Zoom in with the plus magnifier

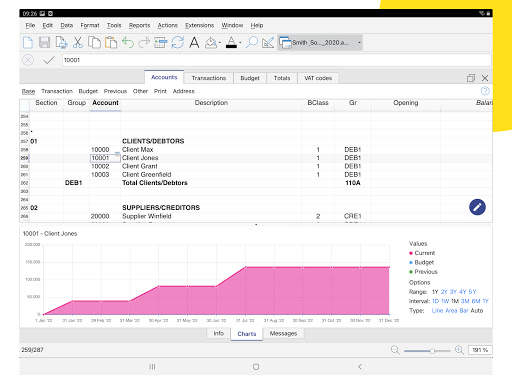click(459, 350)
